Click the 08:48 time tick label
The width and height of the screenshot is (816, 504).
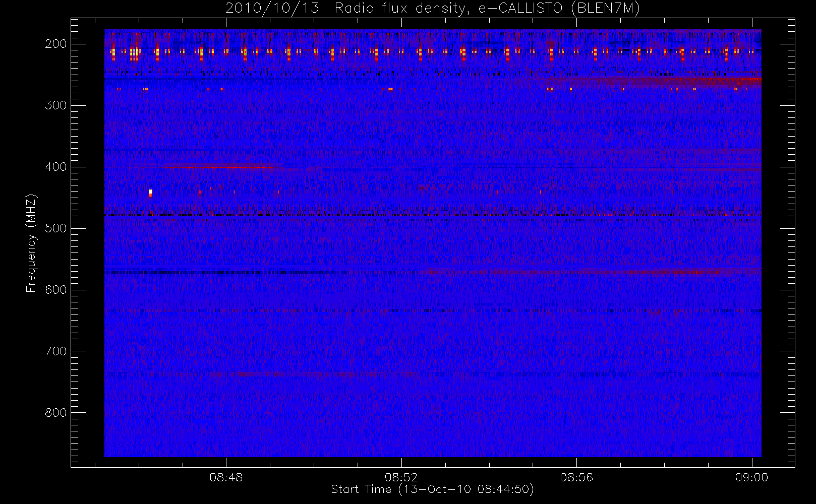[x=226, y=477]
